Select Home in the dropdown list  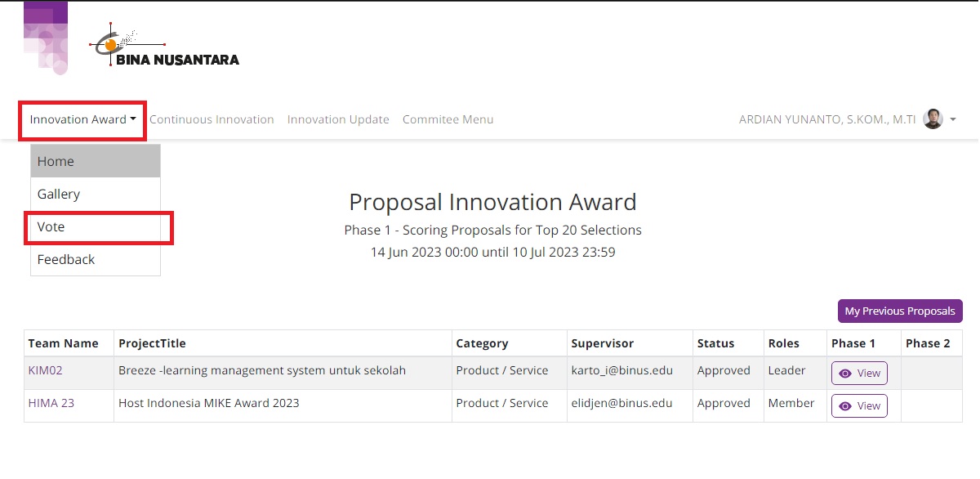tap(96, 161)
